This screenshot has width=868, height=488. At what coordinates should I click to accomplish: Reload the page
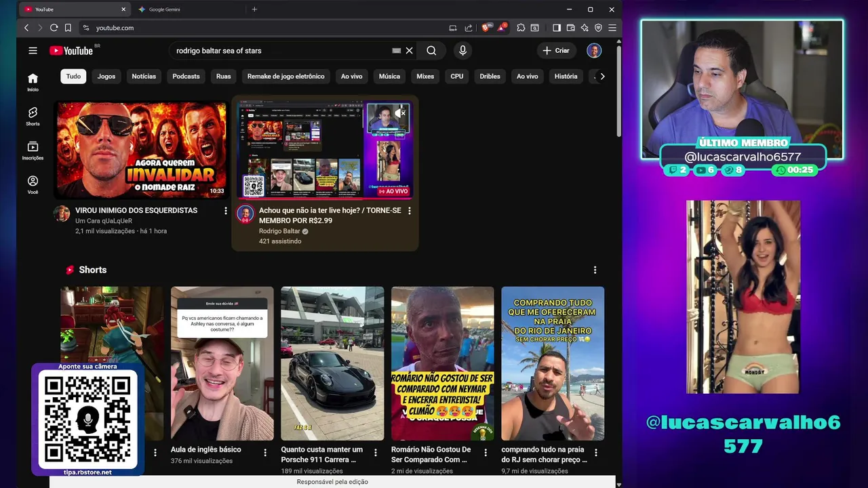point(54,28)
